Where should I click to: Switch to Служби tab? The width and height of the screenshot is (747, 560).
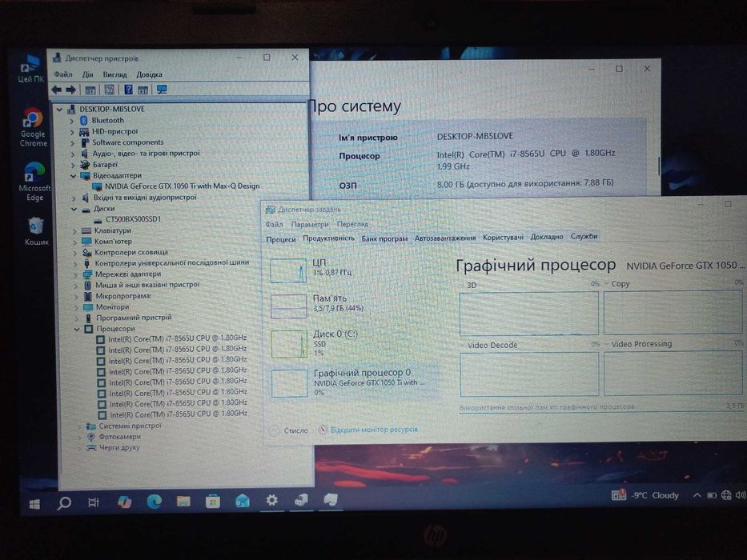pyautogui.click(x=584, y=236)
